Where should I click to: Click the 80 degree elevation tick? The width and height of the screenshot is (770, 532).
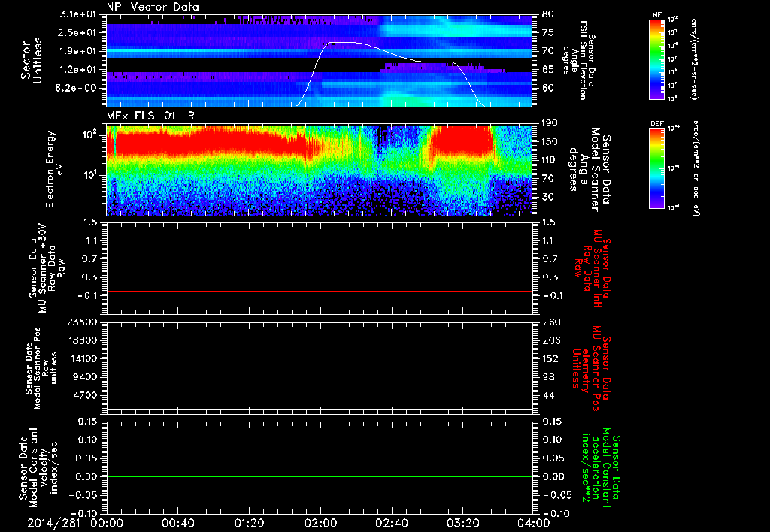[547, 14]
